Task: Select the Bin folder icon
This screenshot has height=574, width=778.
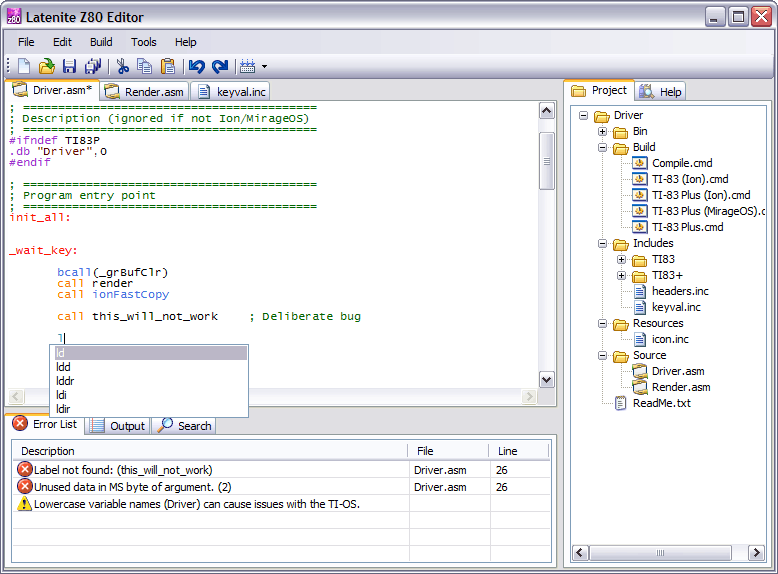Action: pyautogui.click(x=621, y=132)
